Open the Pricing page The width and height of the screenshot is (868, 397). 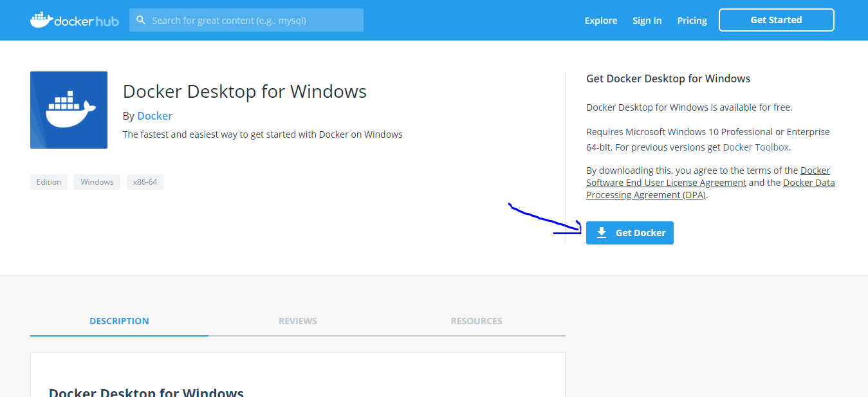692,21
